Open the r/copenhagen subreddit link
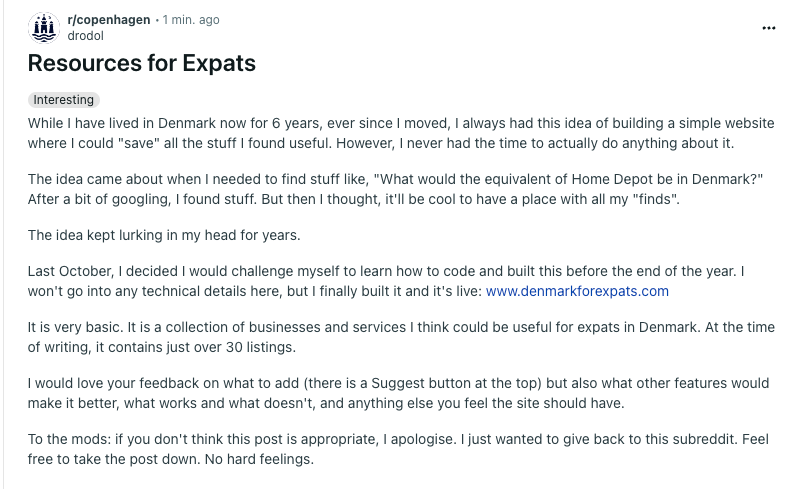The width and height of the screenshot is (794, 489). click(x=111, y=20)
